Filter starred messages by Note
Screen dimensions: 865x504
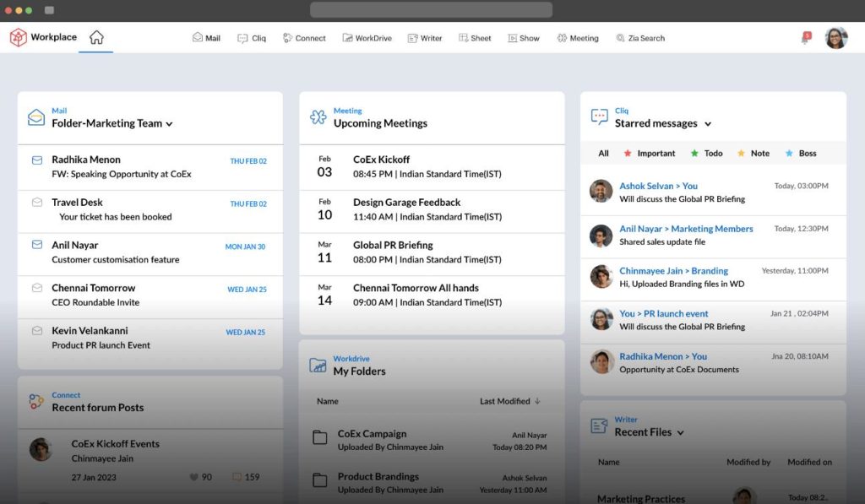coord(753,154)
